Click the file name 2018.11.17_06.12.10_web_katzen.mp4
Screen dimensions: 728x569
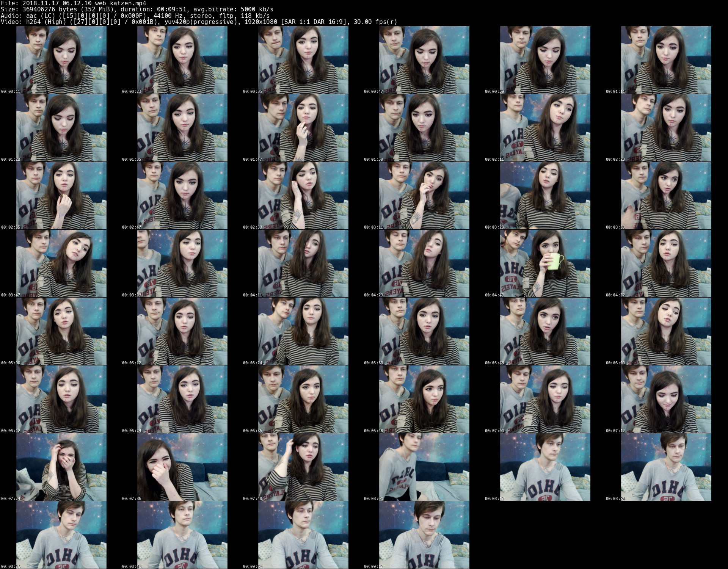coord(84,3)
